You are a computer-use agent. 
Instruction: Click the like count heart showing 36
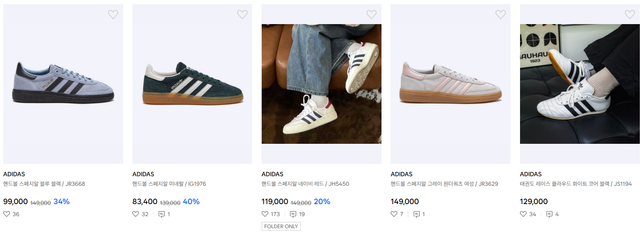coord(7,214)
